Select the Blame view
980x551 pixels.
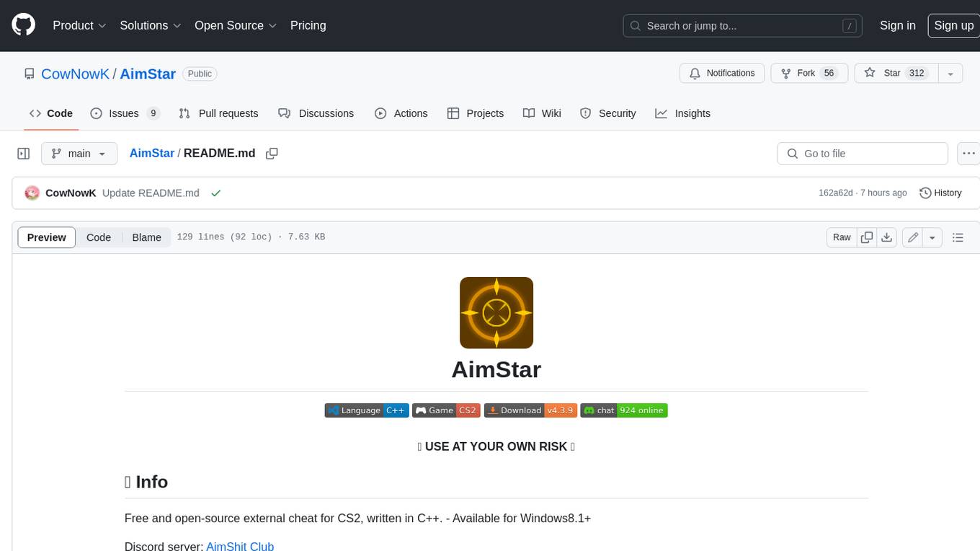pyautogui.click(x=147, y=237)
